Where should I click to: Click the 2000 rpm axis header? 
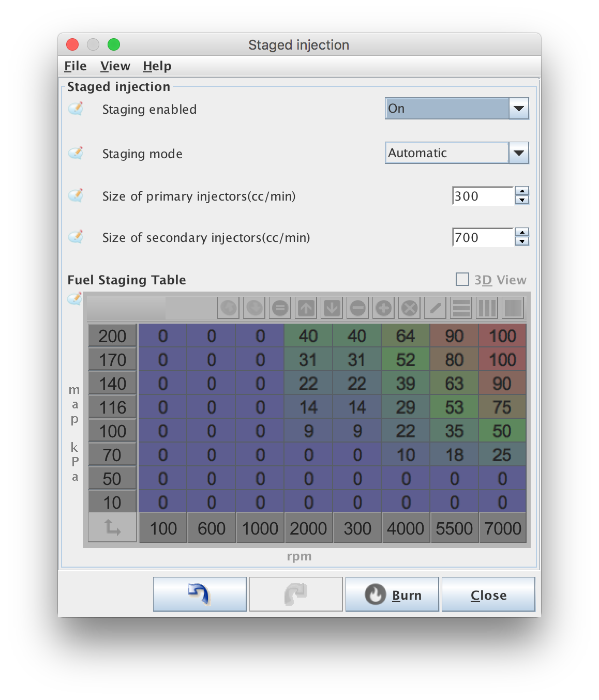pos(308,528)
